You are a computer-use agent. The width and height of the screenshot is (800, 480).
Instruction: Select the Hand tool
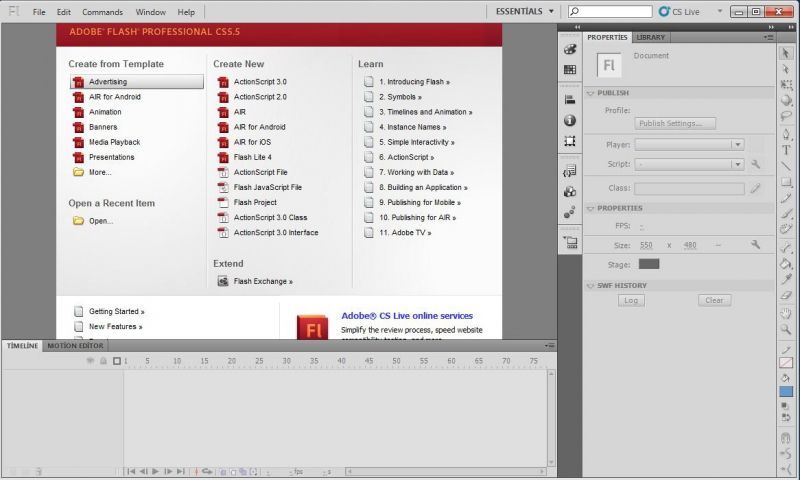pos(786,313)
